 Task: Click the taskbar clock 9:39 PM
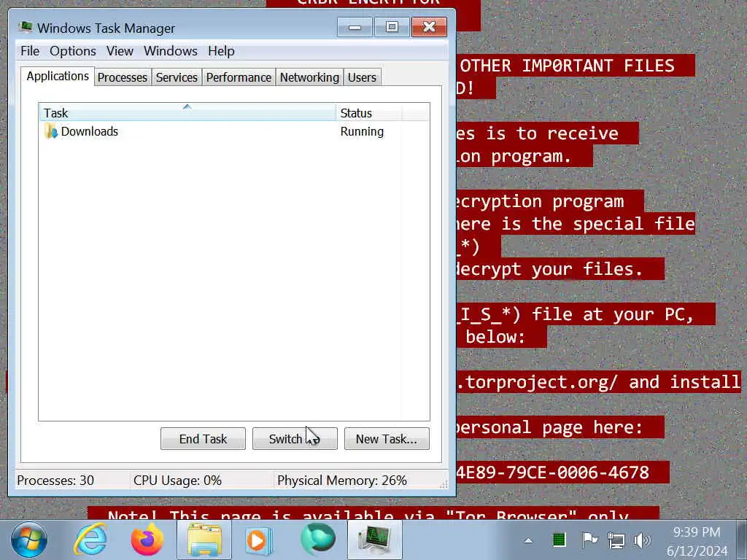[x=697, y=532]
